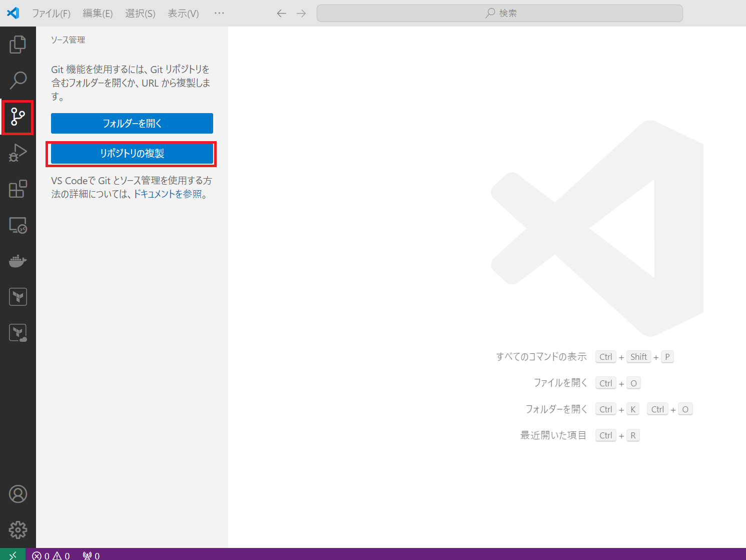746x560 pixels.
Task: Click the すべてのコマンドの表示 label
Action: pyautogui.click(x=541, y=357)
